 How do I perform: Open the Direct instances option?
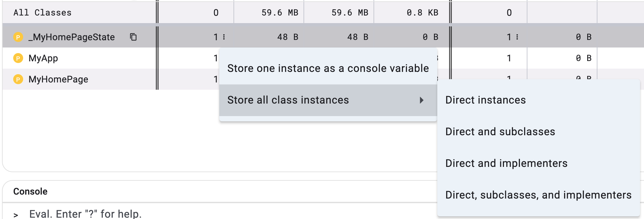pyautogui.click(x=485, y=100)
